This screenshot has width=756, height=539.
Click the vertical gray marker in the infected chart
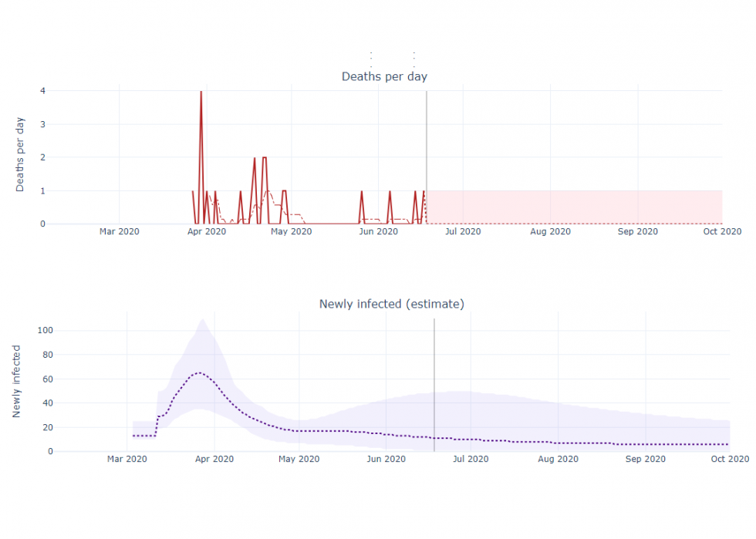coord(434,370)
